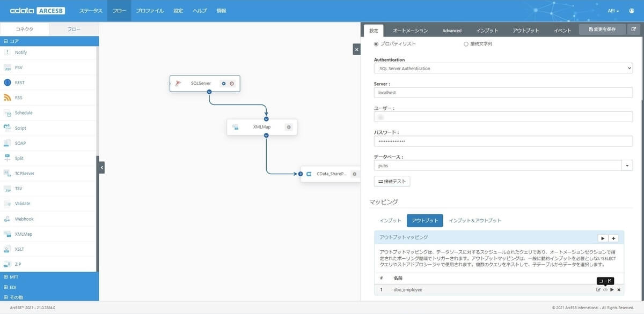644x314 pixels.
Task: Select the 接続文字列 radio button
Action: (x=466, y=44)
